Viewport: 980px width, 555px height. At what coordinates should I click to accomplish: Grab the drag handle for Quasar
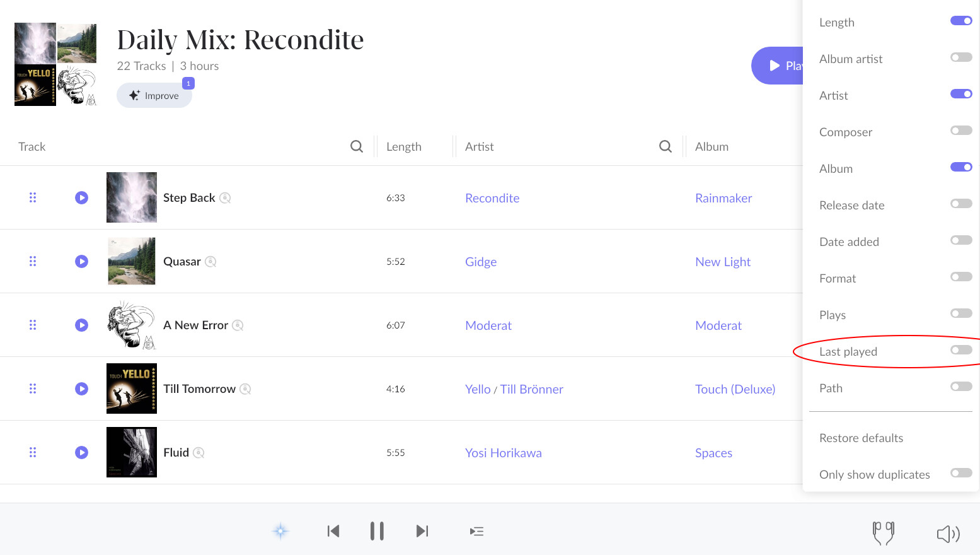(33, 261)
